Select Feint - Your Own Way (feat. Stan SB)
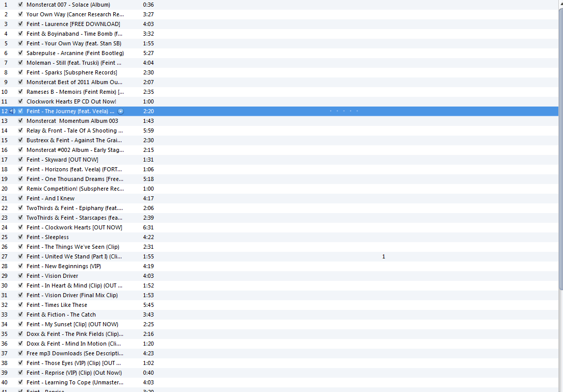563x392 pixels. point(74,43)
